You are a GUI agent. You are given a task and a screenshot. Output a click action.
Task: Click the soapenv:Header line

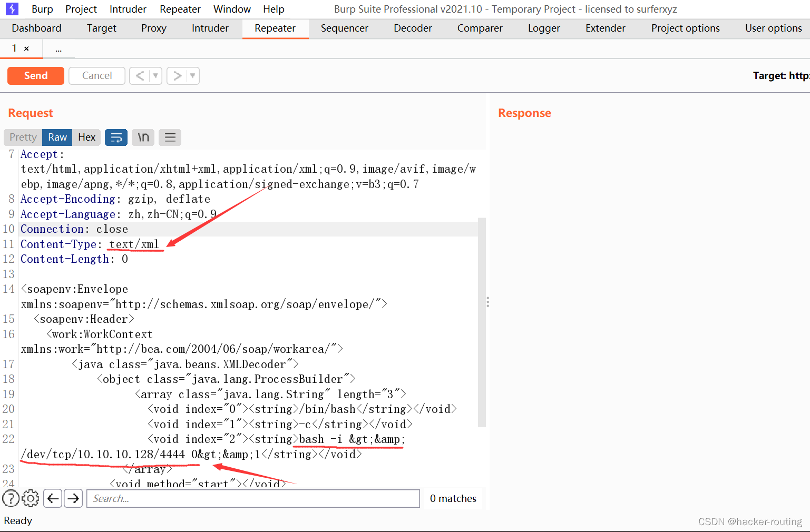84,319
